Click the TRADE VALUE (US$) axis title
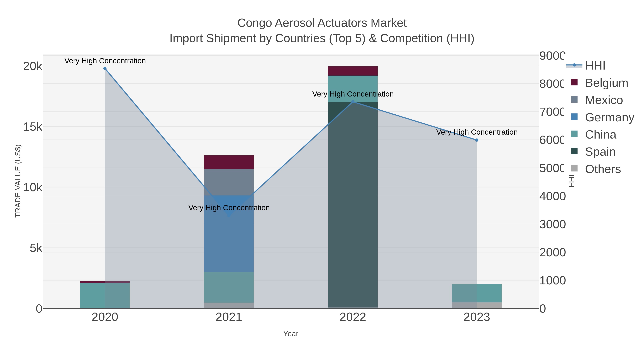Screen dimensions: 644x362 click(18, 181)
